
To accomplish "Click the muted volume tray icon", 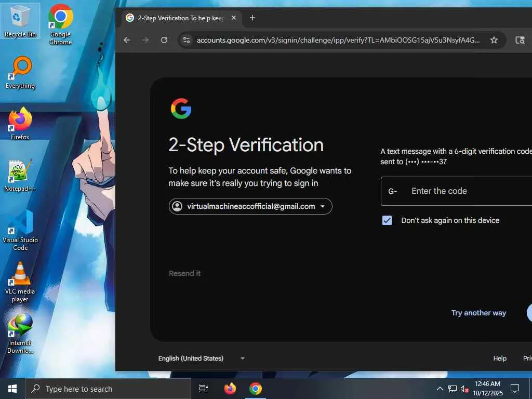I will 464,389.
